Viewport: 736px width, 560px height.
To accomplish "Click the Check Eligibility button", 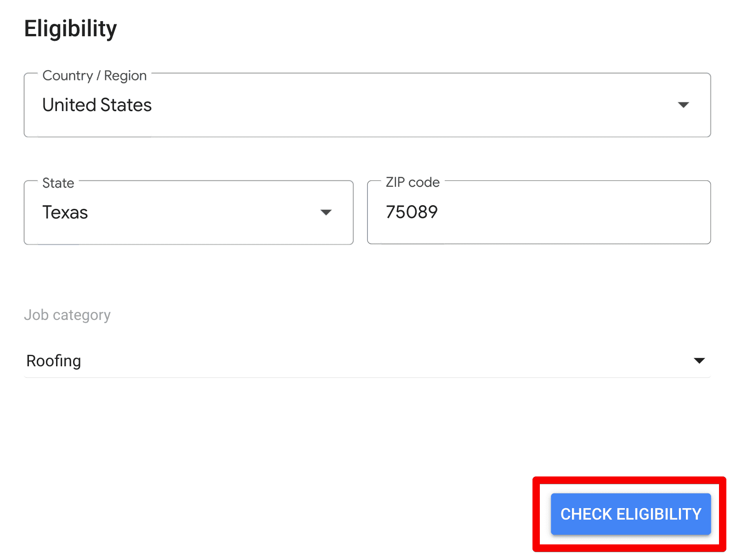I will [630, 514].
